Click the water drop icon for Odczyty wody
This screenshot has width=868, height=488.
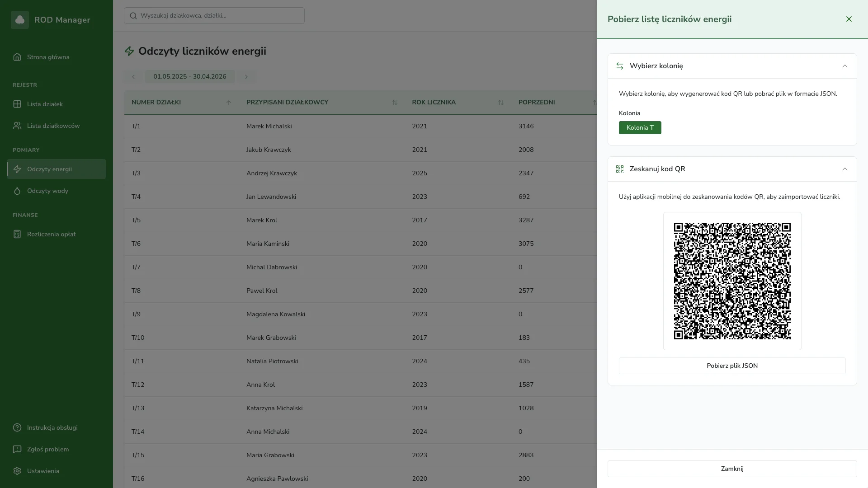coord(17,191)
